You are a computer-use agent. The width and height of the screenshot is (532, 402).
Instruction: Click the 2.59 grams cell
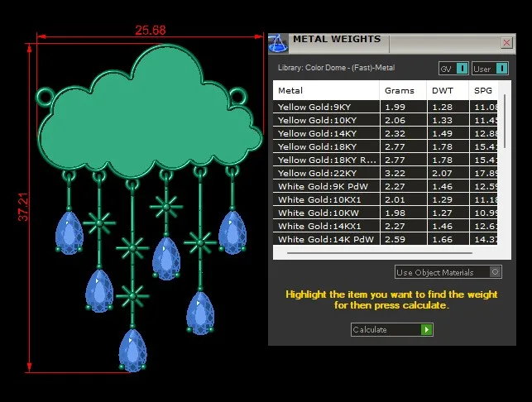tap(404, 239)
